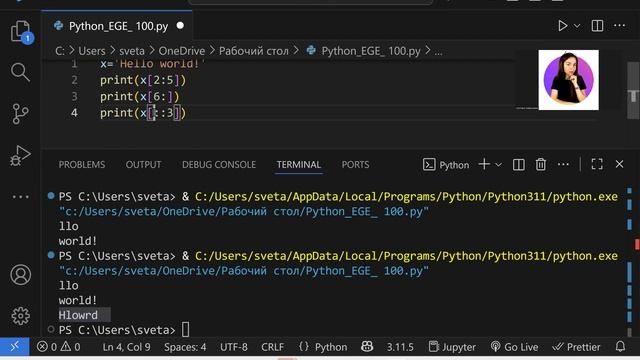Open terminal panel more actions ellipsis
The height and width of the screenshot is (360, 640).
563,164
